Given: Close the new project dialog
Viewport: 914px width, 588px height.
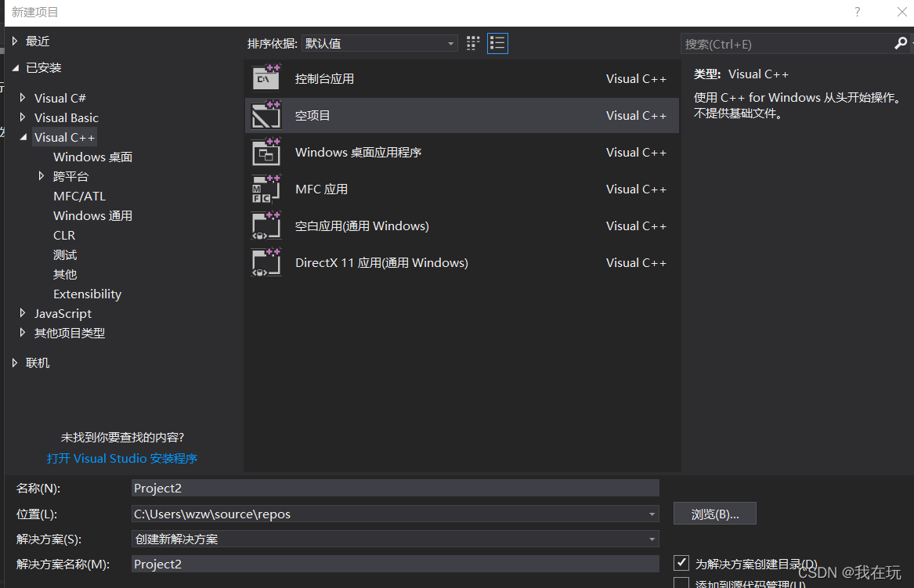Looking at the screenshot, I should 901,12.
